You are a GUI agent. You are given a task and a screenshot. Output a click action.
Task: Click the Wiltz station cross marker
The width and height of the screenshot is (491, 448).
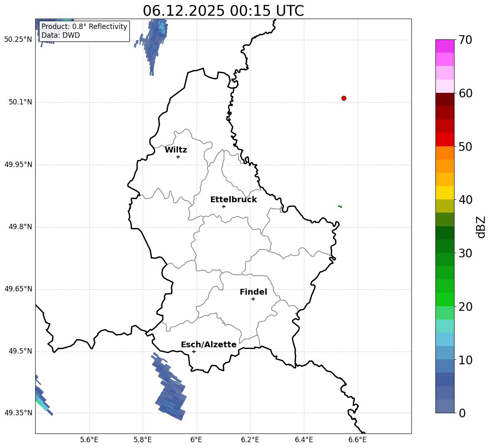click(178, 157)
